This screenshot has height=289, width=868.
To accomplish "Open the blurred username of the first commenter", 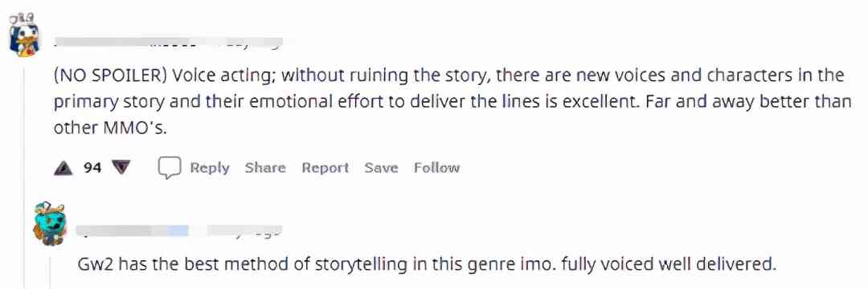I will pos(129,43).
